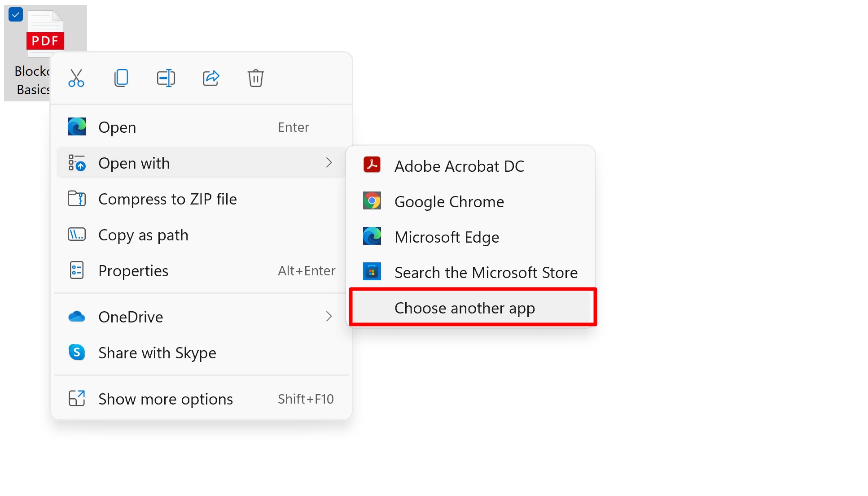
Task: Click the Adobe Acrobat DC icon
Action: click(x=372, y=165)
